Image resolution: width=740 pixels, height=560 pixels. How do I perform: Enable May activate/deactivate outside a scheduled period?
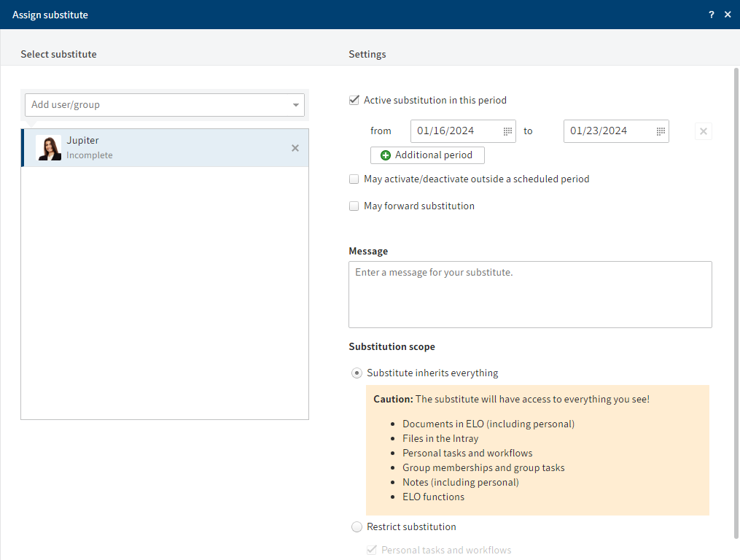pos(354,179)
